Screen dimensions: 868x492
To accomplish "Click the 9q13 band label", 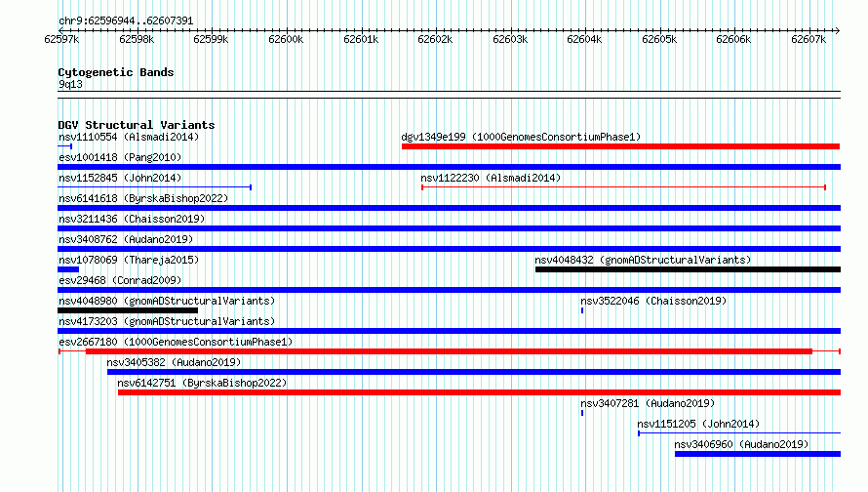I will tap(70, 84).
